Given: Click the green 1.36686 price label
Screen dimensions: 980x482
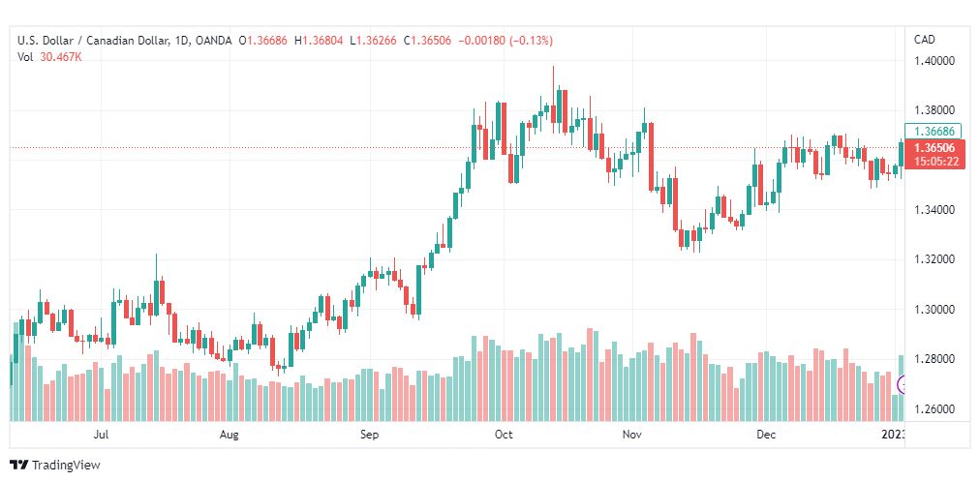Looking at the screenshot, I should (x=934, y=131).
